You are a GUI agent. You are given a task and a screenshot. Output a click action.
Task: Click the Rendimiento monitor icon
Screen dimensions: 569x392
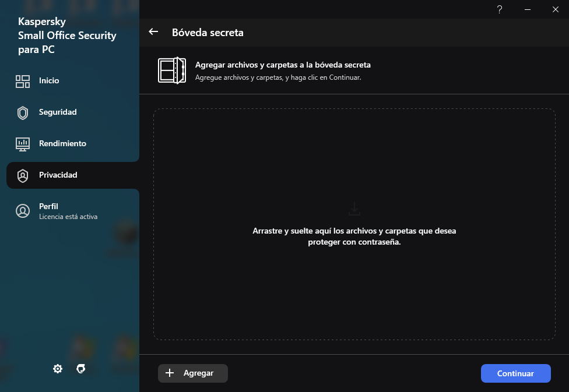click(23, 144)
